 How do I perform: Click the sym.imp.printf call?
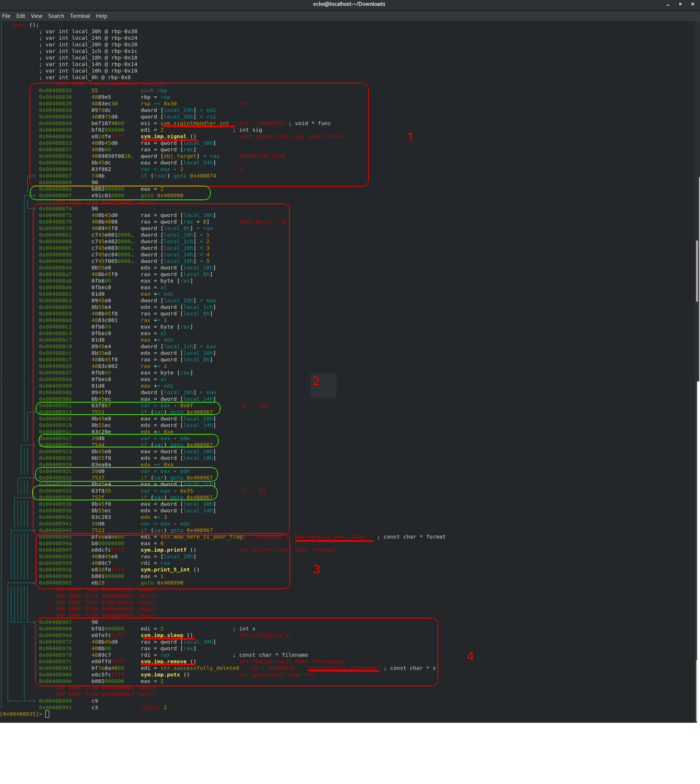pyautogui.click(x=164, y=550)
